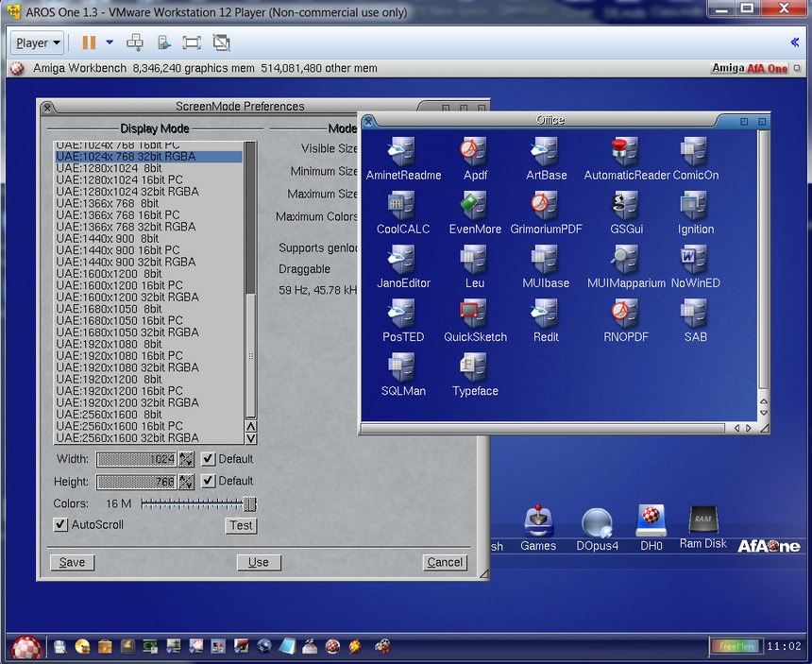
Task: Disable the AutoScroll checkbox
Action: (60, 524)
